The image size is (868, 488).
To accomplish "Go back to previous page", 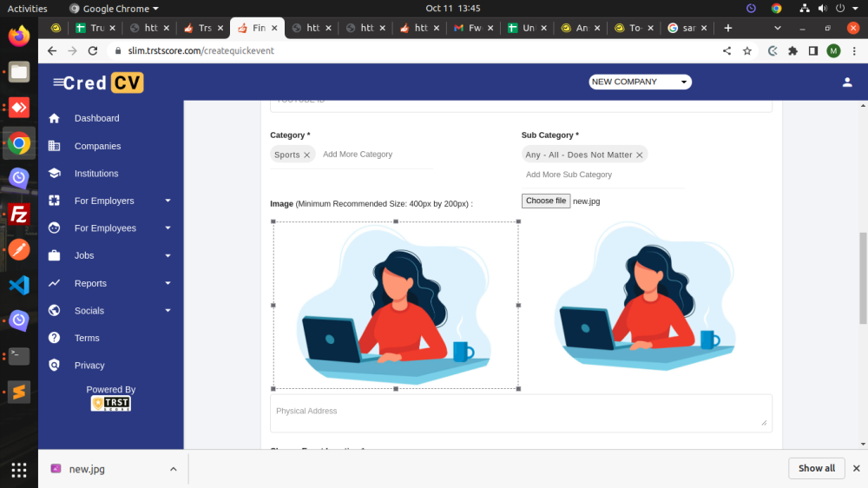I will [x=52, y=51].
